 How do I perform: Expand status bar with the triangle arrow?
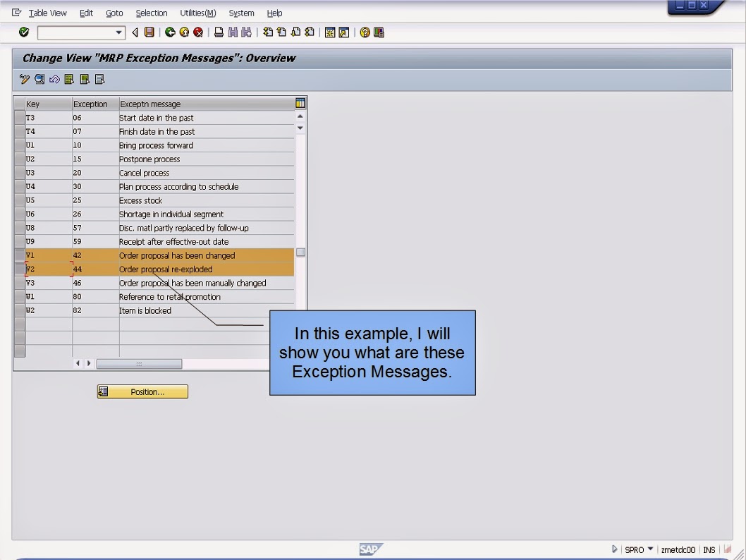614,549
